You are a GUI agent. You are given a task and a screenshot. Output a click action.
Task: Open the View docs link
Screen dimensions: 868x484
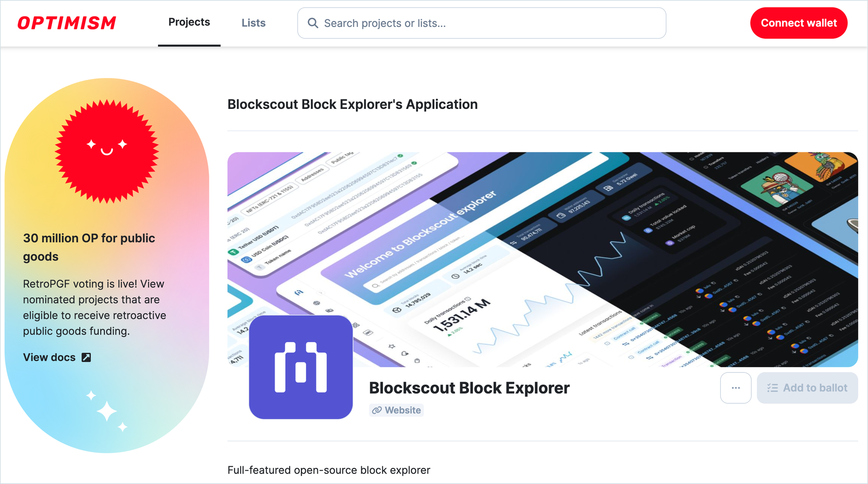click(49, 357)
